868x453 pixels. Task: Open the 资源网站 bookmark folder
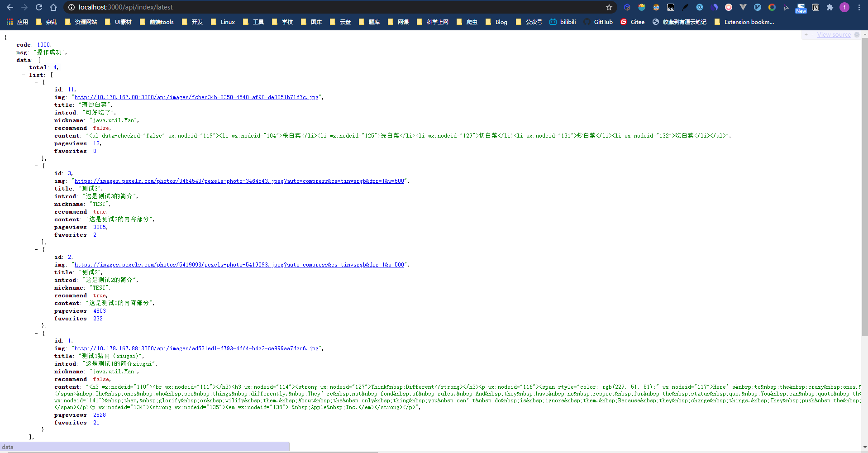click(x=81, y=22)
